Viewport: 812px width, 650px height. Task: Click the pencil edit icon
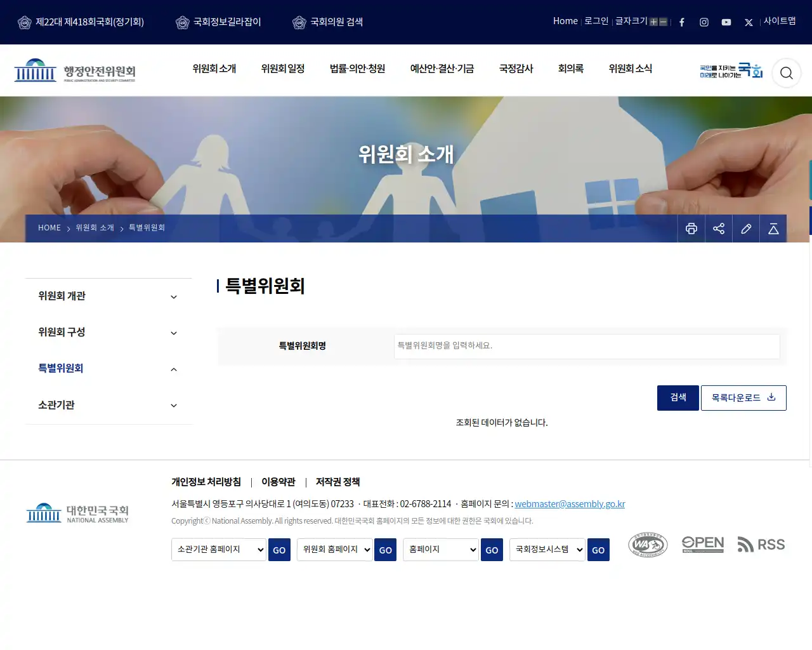pos(746,229)
